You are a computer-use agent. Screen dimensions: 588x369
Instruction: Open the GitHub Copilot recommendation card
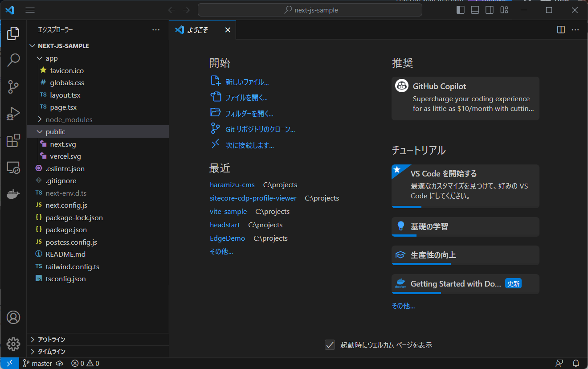point(465,98)
